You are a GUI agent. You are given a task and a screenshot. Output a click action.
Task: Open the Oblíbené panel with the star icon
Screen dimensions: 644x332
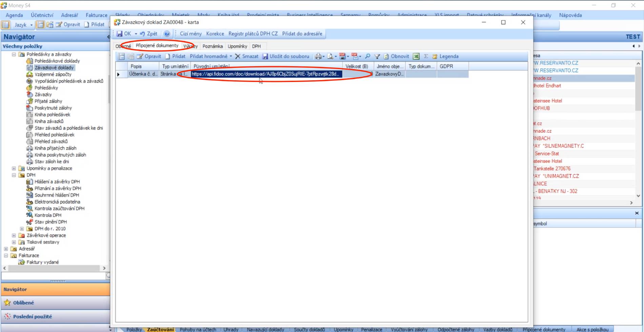tap(55, 303)
